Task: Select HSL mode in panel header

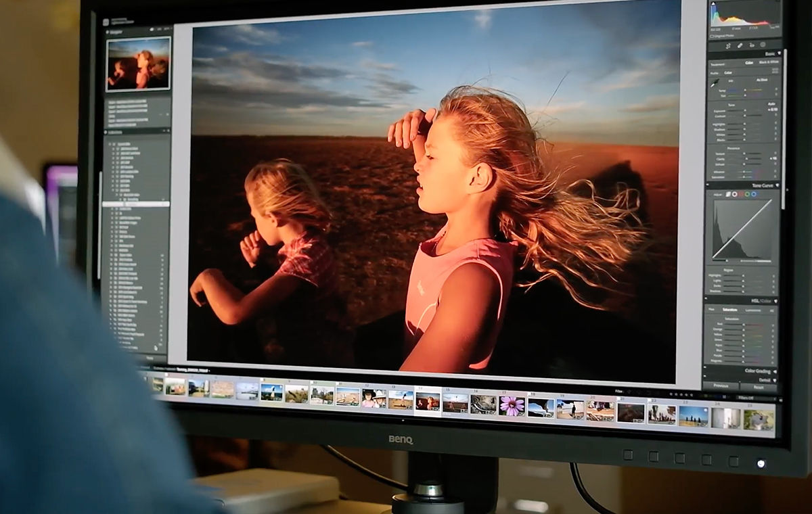Action: (x=754, y=301)
